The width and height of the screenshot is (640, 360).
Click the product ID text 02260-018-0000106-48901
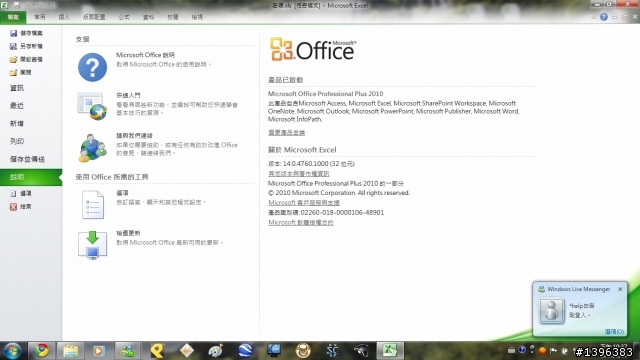coord(342,212)
